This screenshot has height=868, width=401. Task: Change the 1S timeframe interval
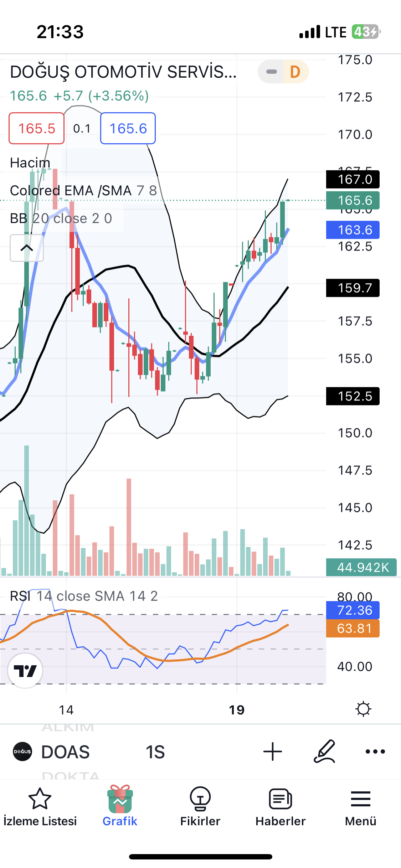(155, 752)
